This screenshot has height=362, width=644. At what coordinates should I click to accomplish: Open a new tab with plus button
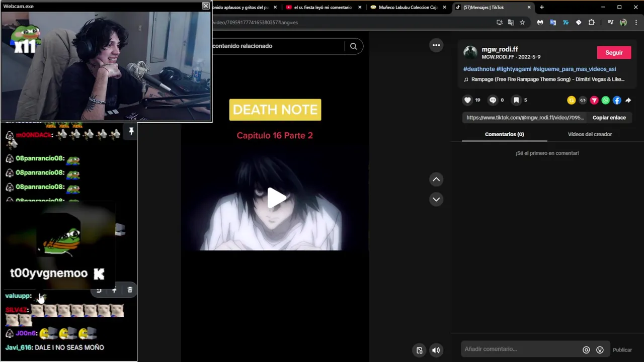(542, 8)
